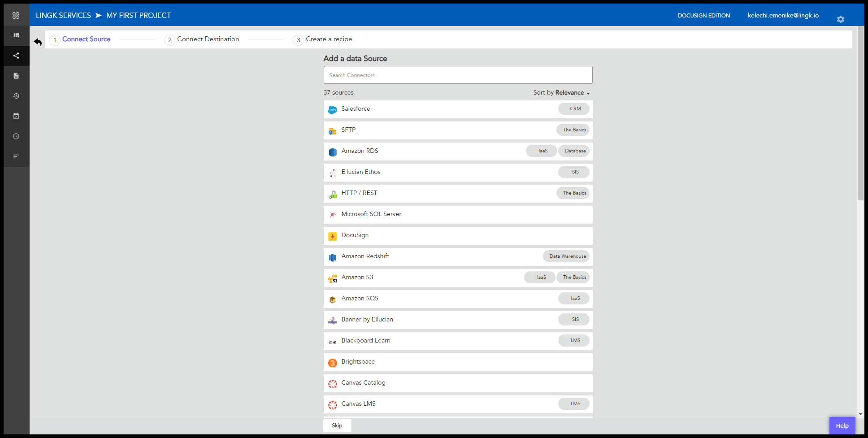Select the Ellucian Ethos source name
Viewport: 868px width, 438px height.
click(360, 172)
